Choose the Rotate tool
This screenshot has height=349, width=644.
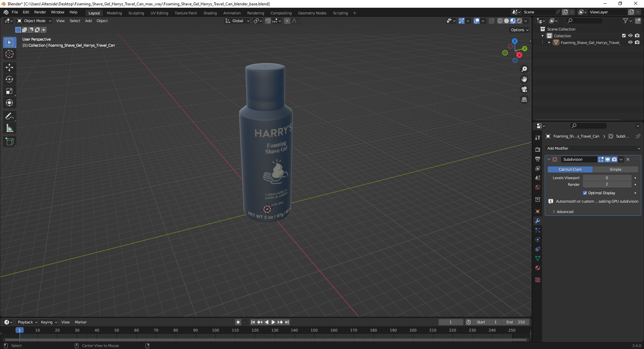coord(9,79)
